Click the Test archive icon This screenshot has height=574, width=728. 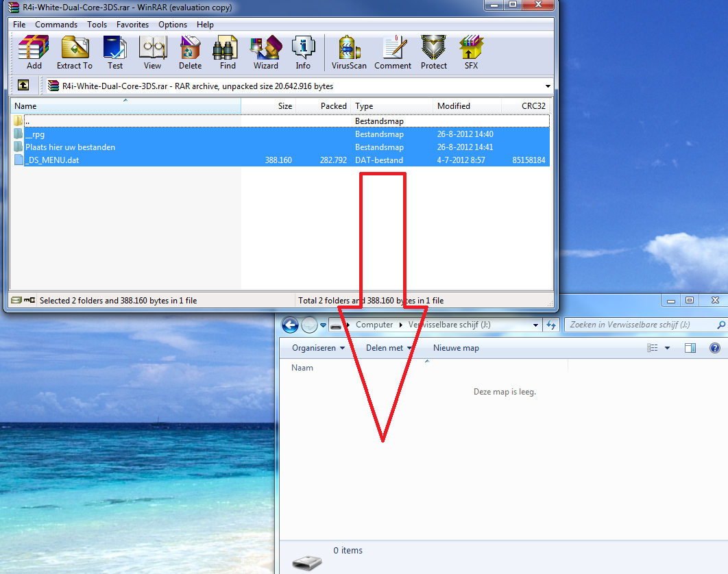pos(114,53)
